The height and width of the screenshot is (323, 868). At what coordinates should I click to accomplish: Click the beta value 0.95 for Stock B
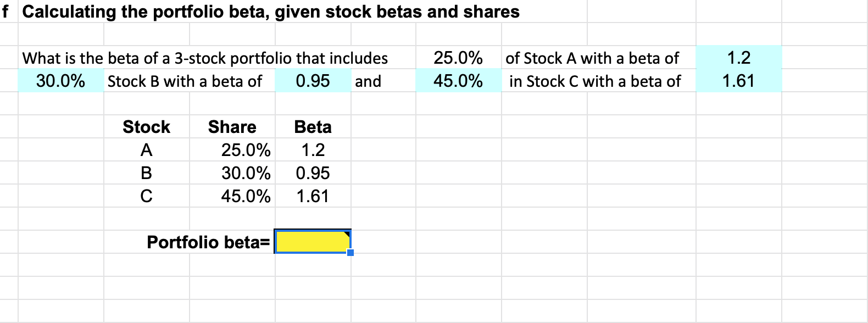click(312, 173)
